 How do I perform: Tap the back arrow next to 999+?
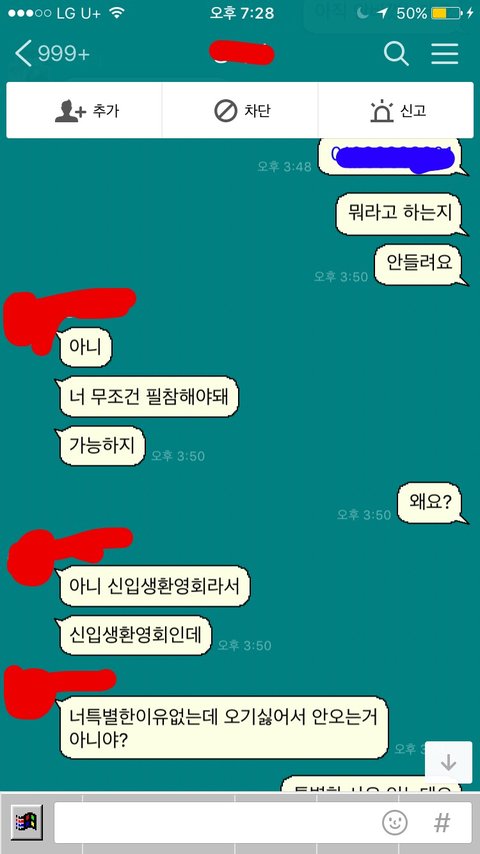[23, 54]
